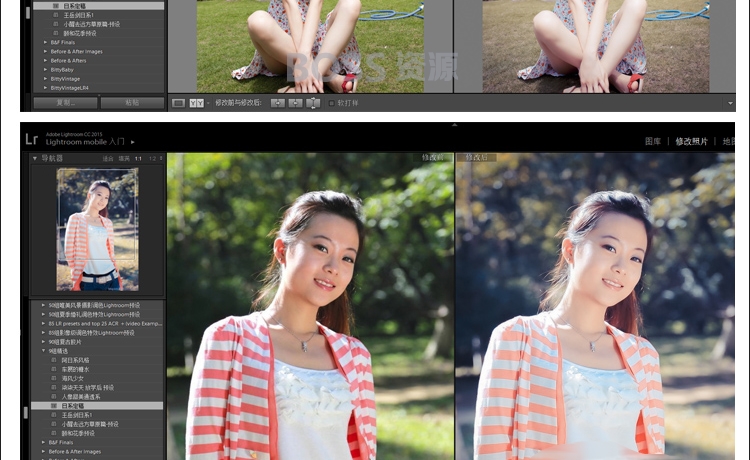Set navigator zoom to 适合 (Fit)
The height and width of the screenshot is (460, 750).
108,158
